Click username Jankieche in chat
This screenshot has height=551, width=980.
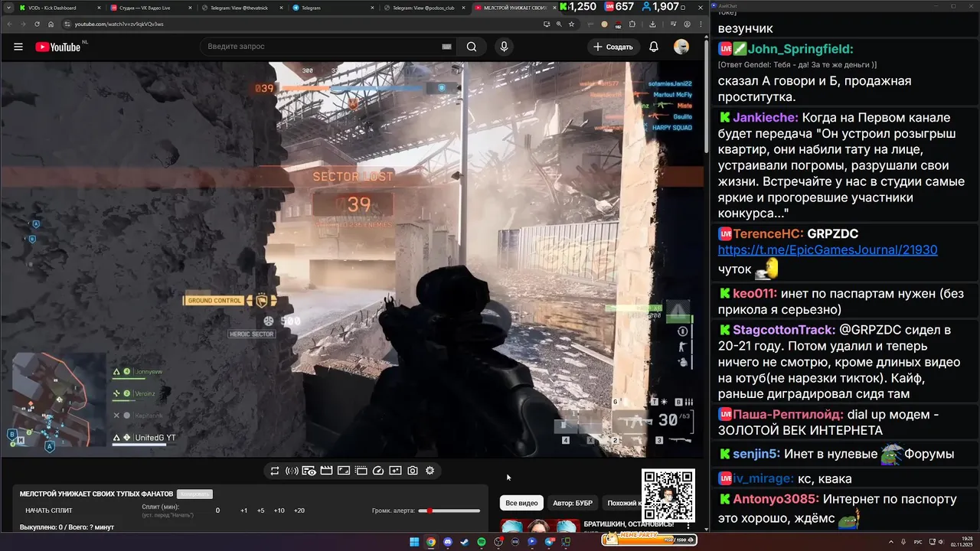coord(765,118)
